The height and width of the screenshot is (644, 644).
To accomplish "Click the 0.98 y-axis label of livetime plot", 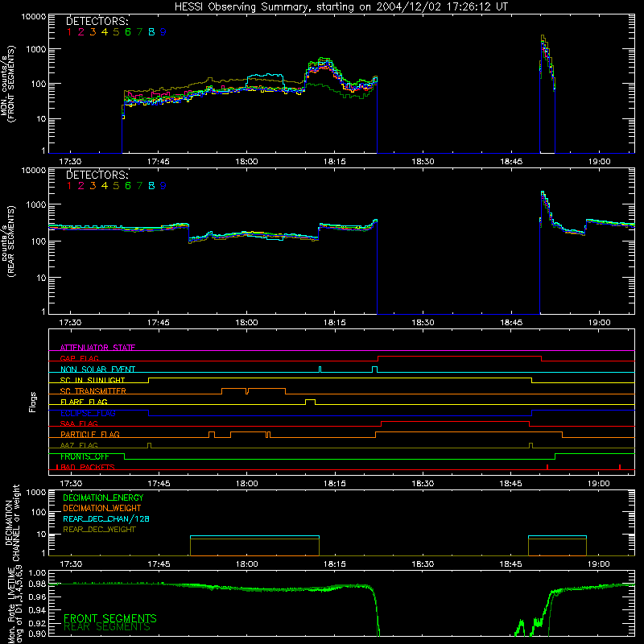I will (37, 584).
